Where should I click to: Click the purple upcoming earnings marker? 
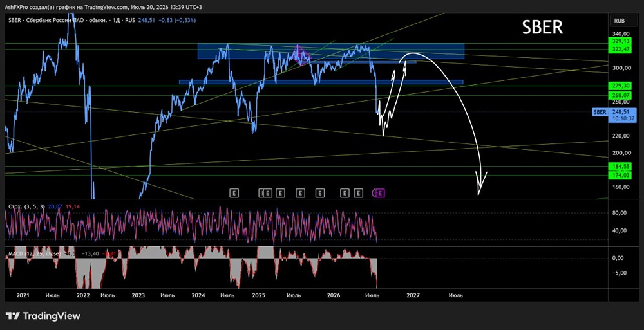(380, 192)
